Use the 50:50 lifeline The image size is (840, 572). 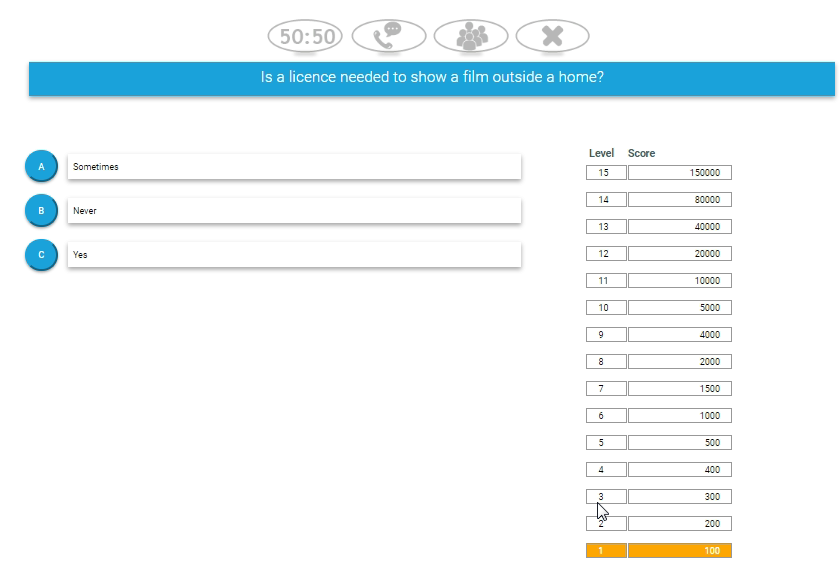click(x=306, y=37)
